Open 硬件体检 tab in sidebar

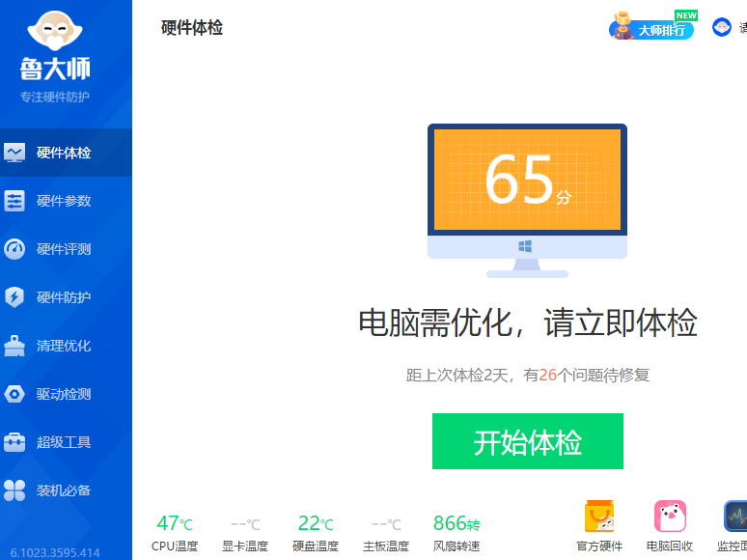click(x=66, y=153)
